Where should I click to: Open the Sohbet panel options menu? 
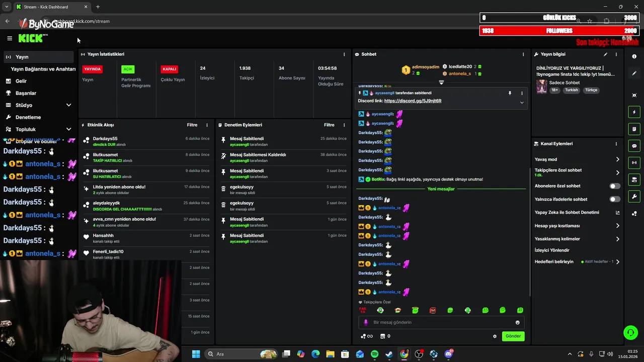pos(523,54)
